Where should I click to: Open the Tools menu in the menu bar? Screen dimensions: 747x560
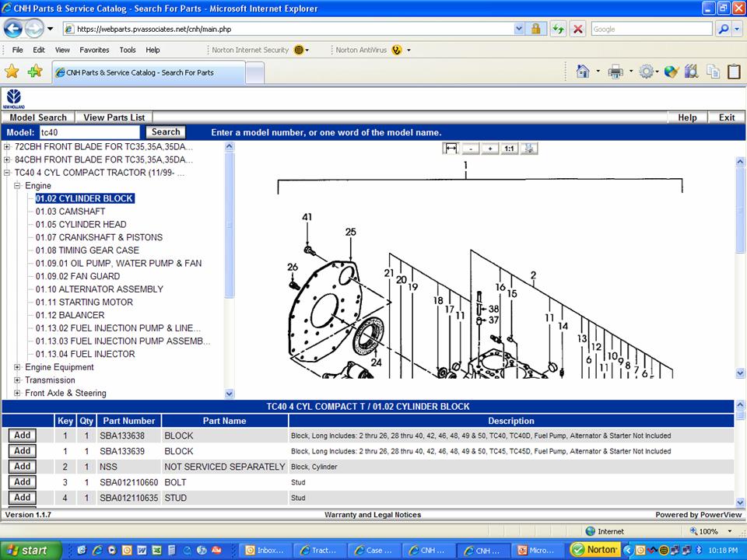[x=127, y=50]
